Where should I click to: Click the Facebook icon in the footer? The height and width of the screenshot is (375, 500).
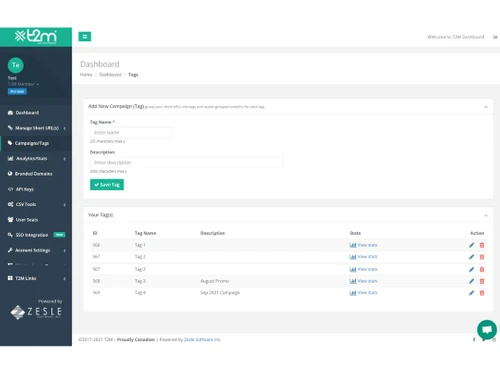click(x=474, y=340)
